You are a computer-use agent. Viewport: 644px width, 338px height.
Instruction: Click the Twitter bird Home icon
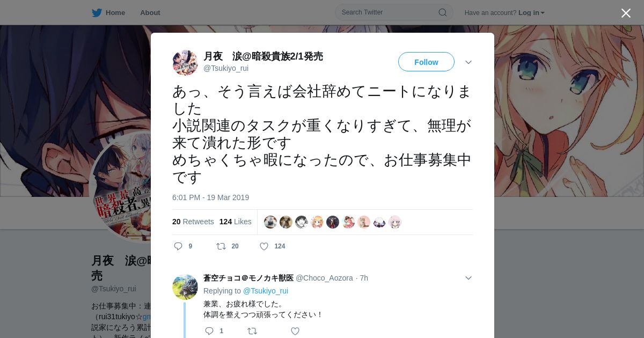(x=97, y=12)
